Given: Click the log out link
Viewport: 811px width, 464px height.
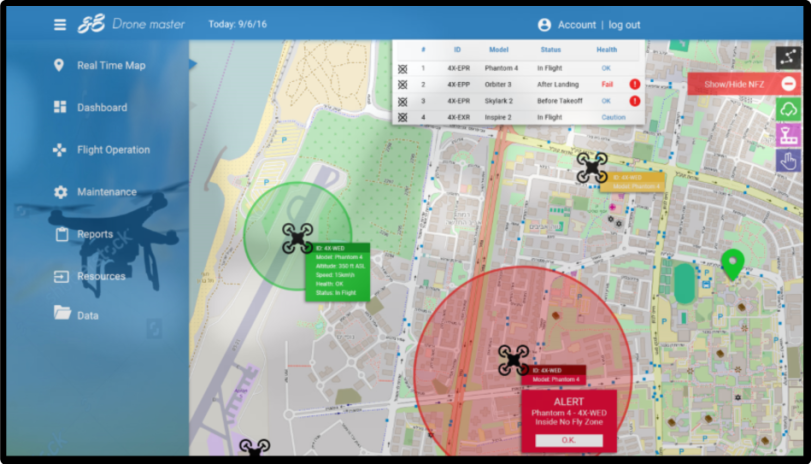Looking at the screenshot, I should pos(624,25).
